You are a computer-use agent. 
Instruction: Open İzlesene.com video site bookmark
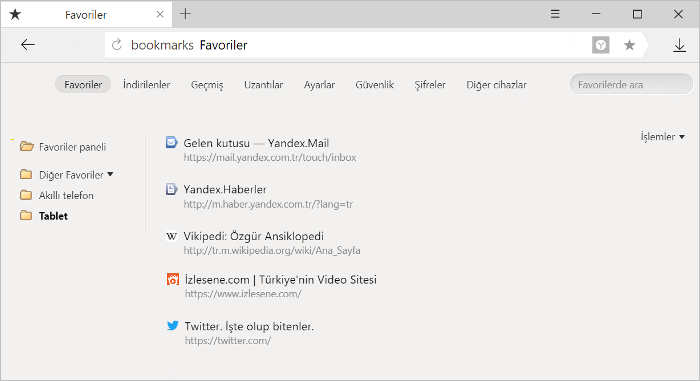click(x=281, y=280)
